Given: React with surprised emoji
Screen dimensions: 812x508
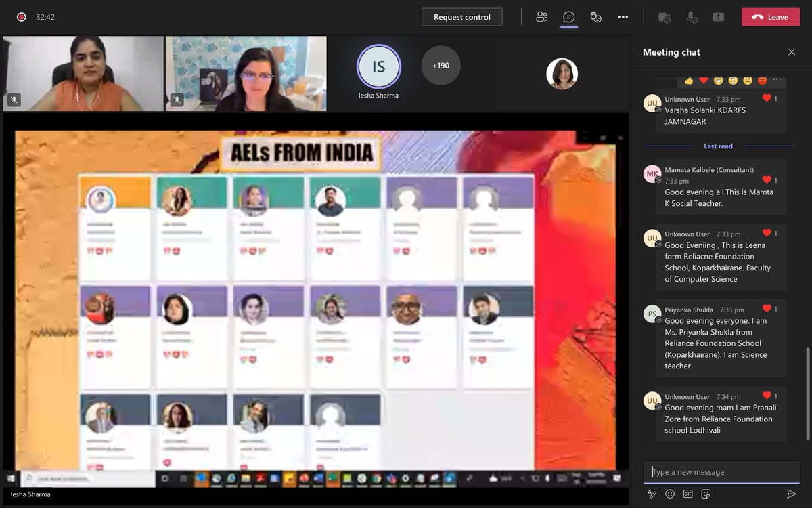Looking at the screenshot, I should coord(733,81).
